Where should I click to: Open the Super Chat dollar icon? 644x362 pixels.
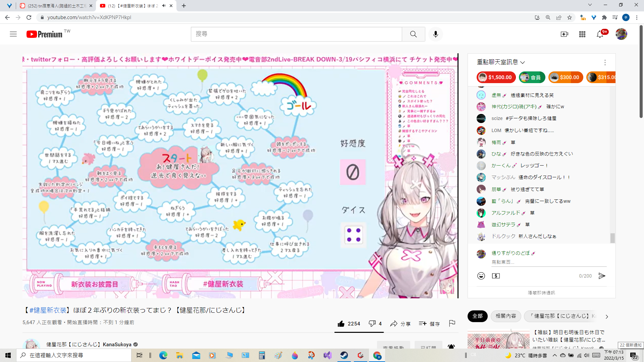click(496, 276)
